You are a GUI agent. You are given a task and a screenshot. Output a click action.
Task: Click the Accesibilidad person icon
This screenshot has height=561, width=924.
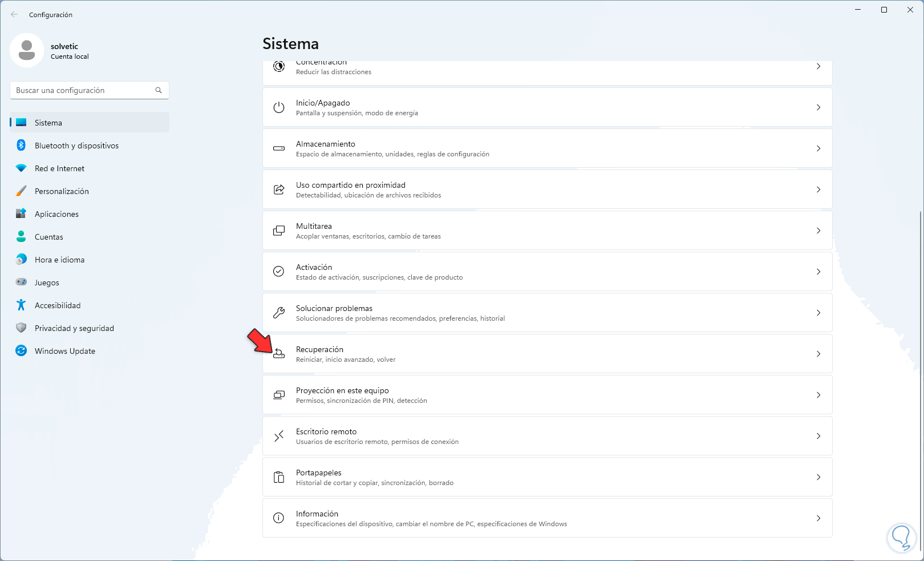[21, 305]
